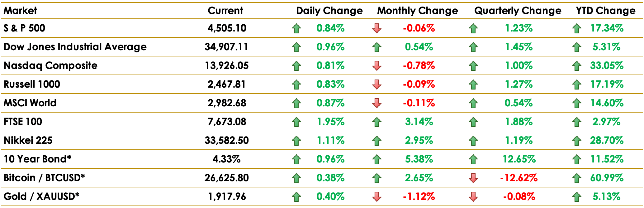This screenshot has width=644, height=208.
Task: Click the Daily Change column header
Action: point(329,11)
